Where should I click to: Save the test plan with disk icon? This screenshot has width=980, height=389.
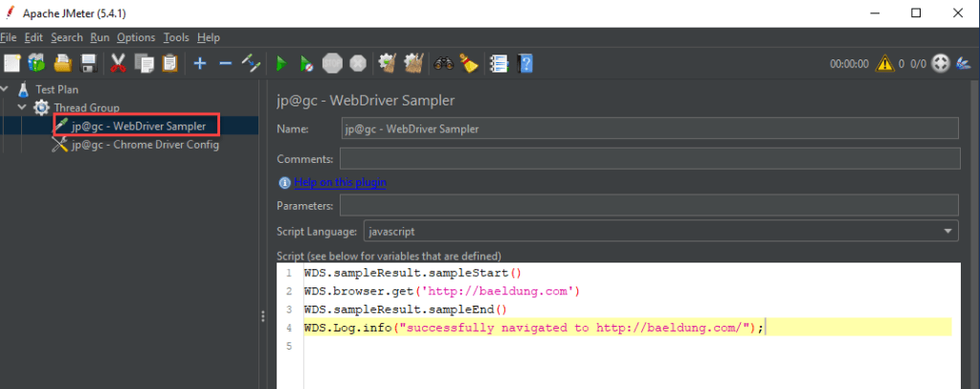click(x=89, y=63)
